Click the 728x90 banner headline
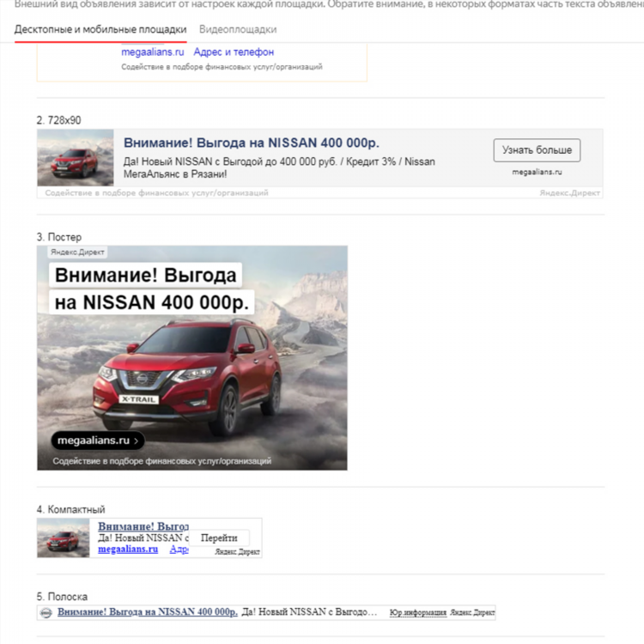The image size is (644, 644). point(252,143)
